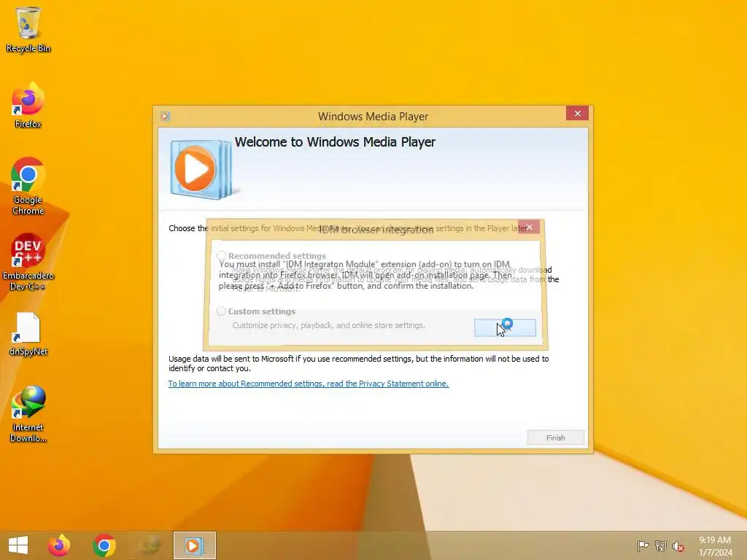Click the muted volume tray icon
Viewport: 747px width, 560px height.
pyautogui.click(x=678, y=545)
